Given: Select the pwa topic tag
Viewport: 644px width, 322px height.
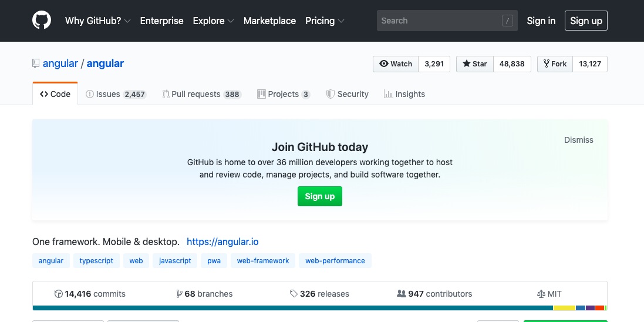Looking at the screenshot, I should [214, 260].
